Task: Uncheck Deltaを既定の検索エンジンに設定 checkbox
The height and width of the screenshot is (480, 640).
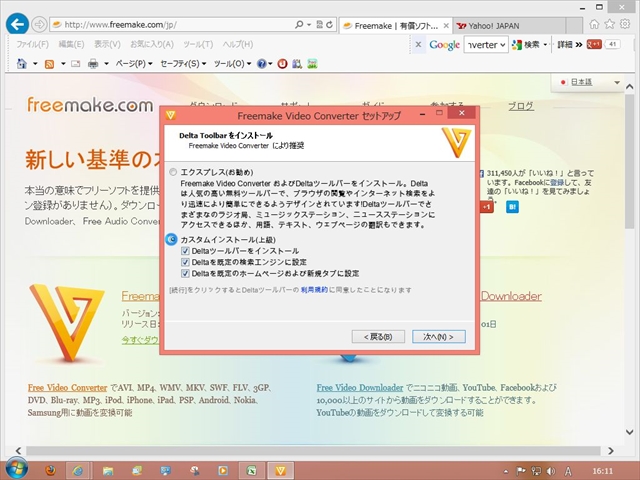Action: click(185, 261)
